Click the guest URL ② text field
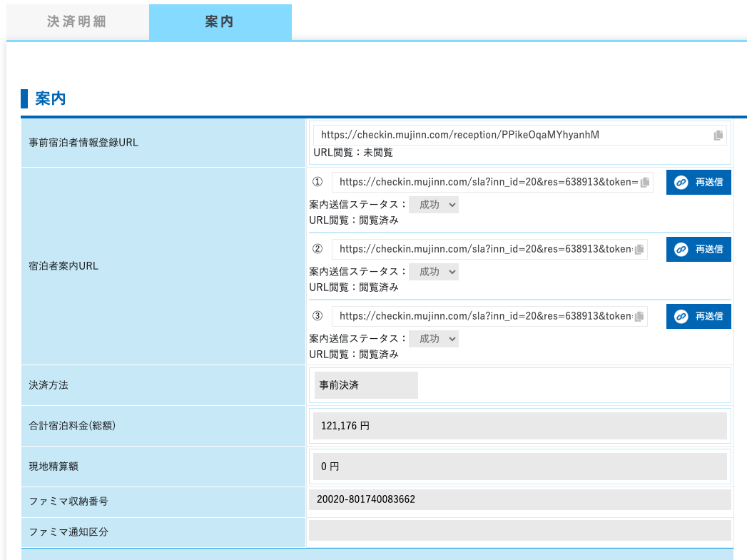Viewport: 747px width, 560px height. pos(489,250)
